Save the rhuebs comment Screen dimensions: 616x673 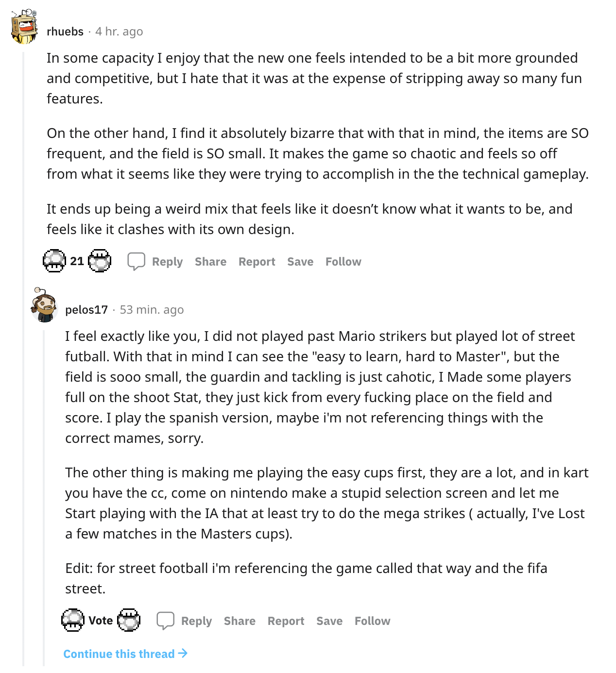click(300, 262)
